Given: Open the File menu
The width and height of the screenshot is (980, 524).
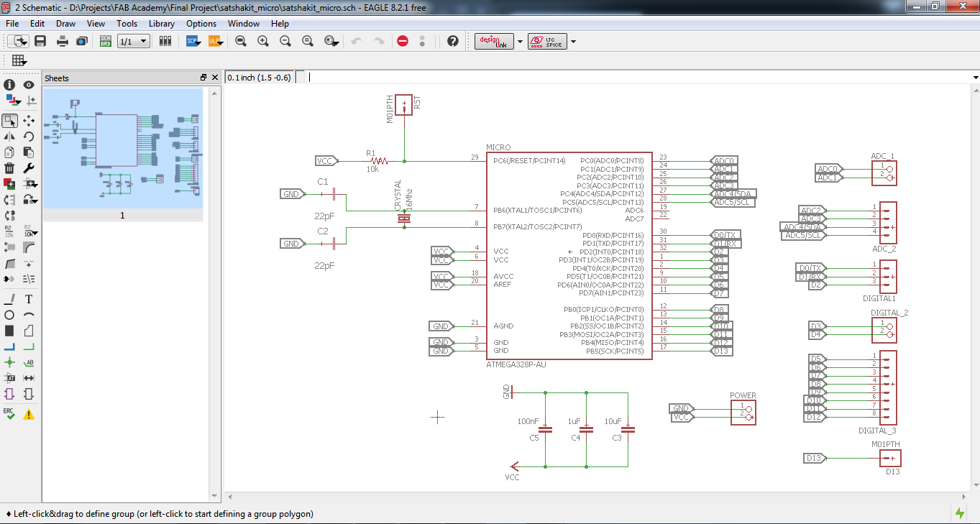Looking at the screenshot, I should (x=12, y=24).
